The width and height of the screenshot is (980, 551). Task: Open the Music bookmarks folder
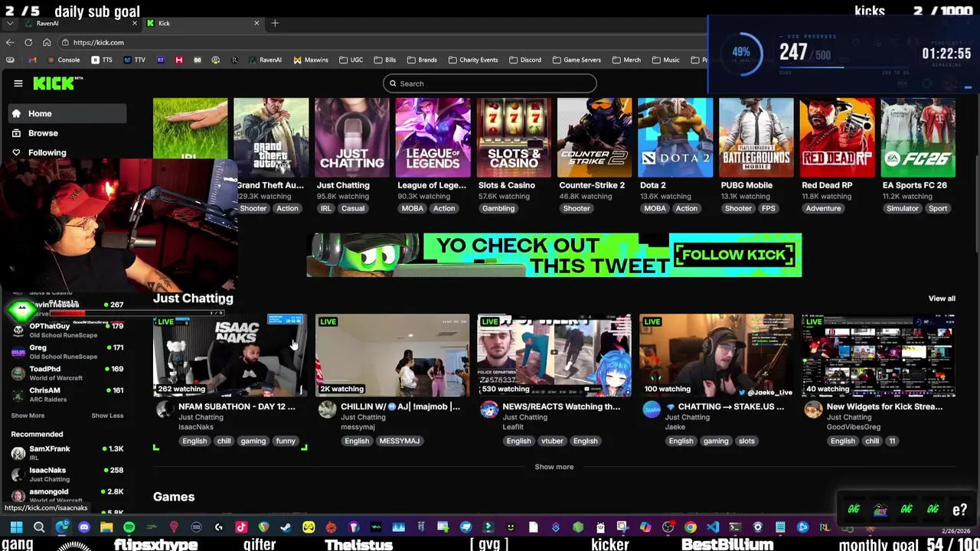665,60
